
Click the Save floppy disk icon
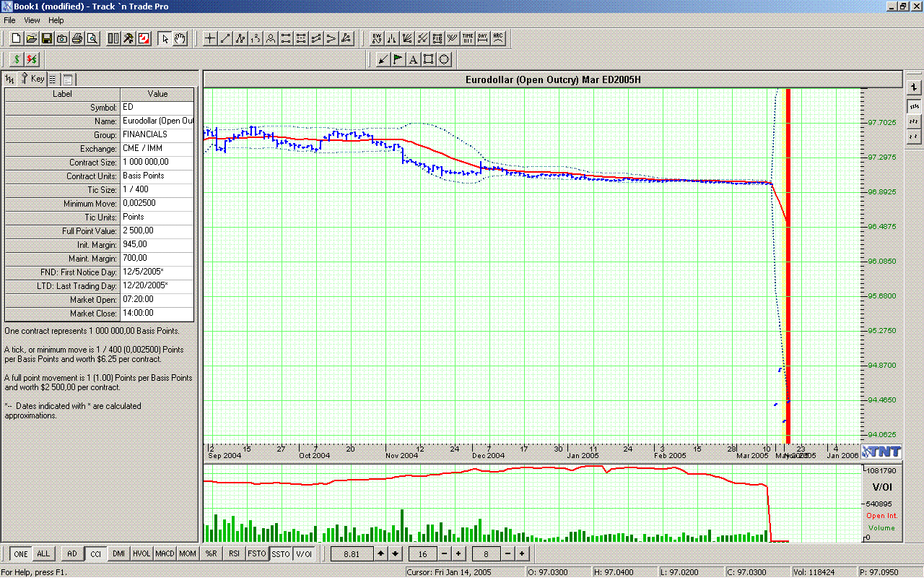pyautogui.click(x=47, y=38)
